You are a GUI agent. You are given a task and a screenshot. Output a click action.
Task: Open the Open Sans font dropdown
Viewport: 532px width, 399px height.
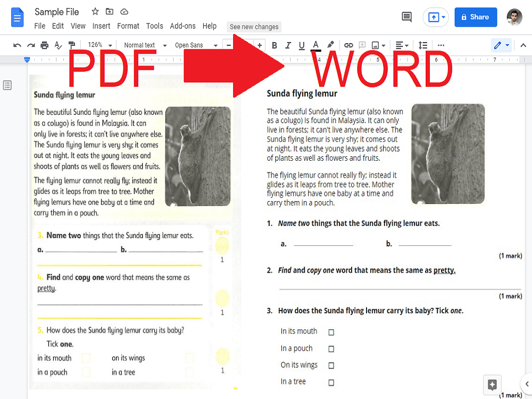pyautogui.click(x=196, y=45)
